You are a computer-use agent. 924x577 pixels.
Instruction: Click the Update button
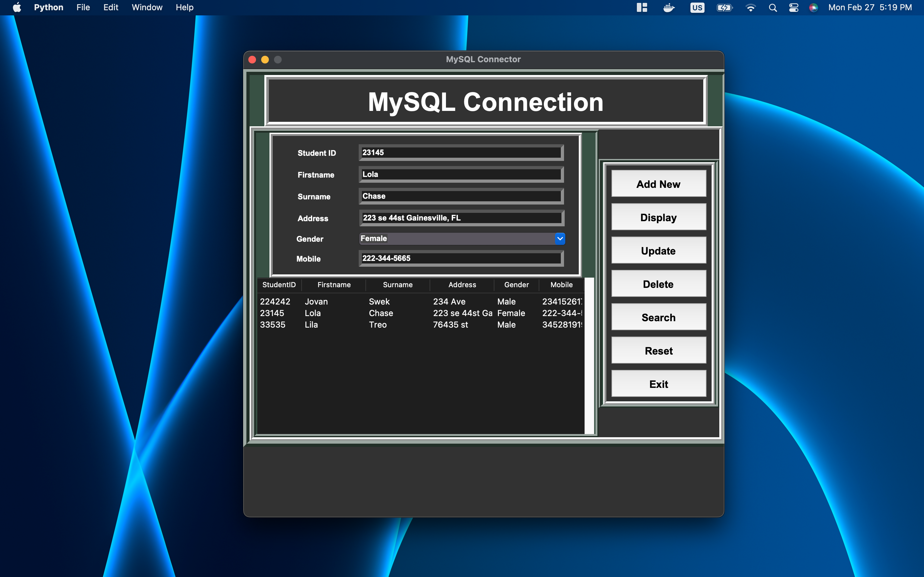click(x=658, y=250)
